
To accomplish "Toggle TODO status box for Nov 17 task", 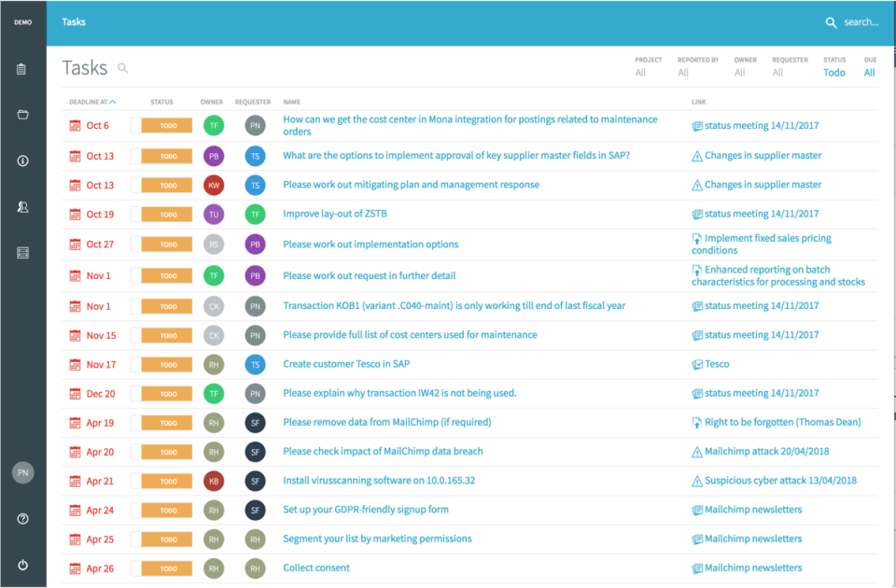I will [136, 365].
